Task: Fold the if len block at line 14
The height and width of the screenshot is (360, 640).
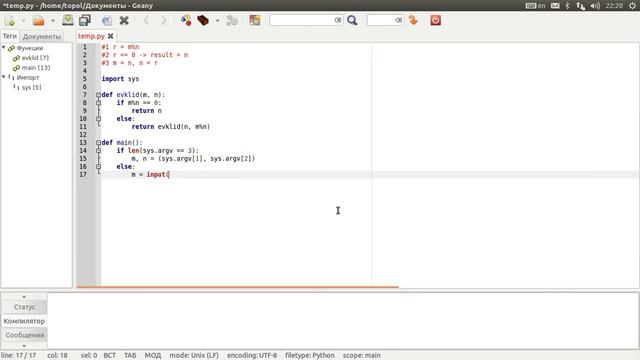Action: point(98,151)
